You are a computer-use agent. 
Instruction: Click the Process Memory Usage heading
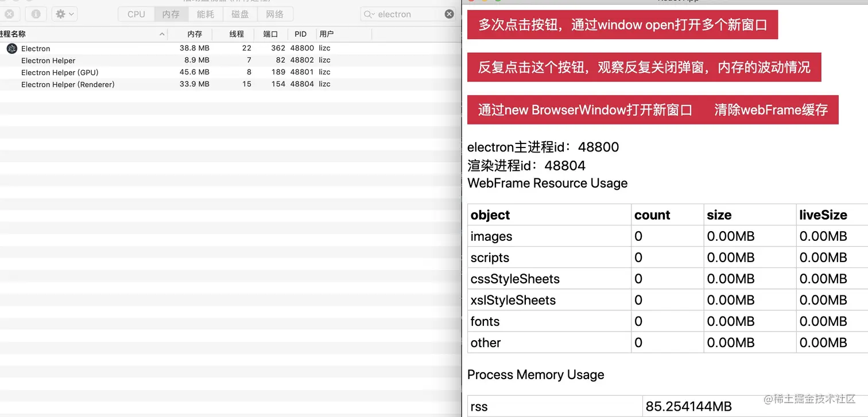[x=536, y=375]
